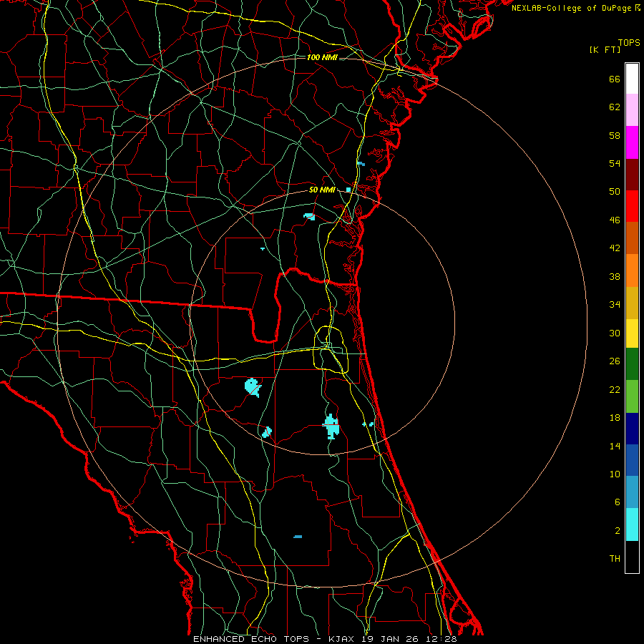644x644 pixels.
Task: Click the steel blue legend swatch
Action: click(x=632, y=492)
